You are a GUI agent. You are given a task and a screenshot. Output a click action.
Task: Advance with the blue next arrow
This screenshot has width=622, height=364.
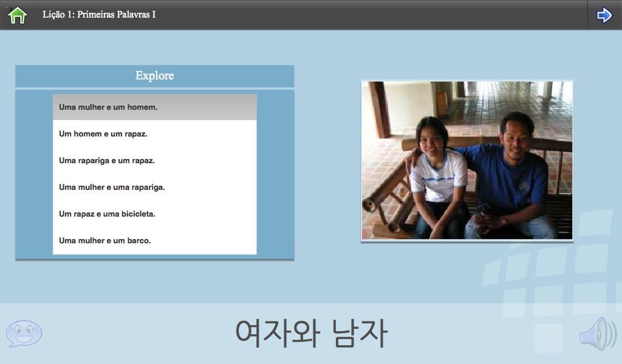coord(604,15)
